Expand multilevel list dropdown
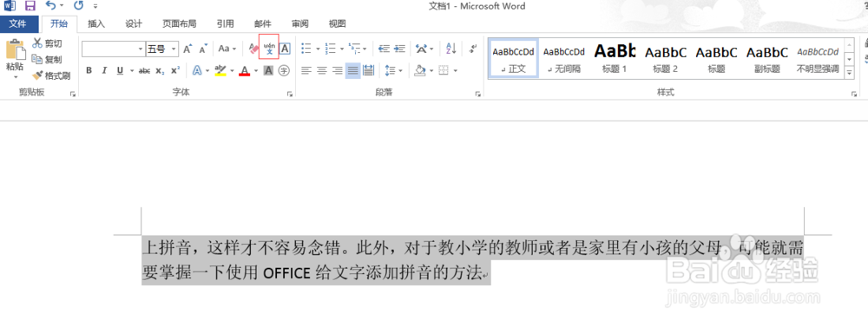 coord(365,49)
